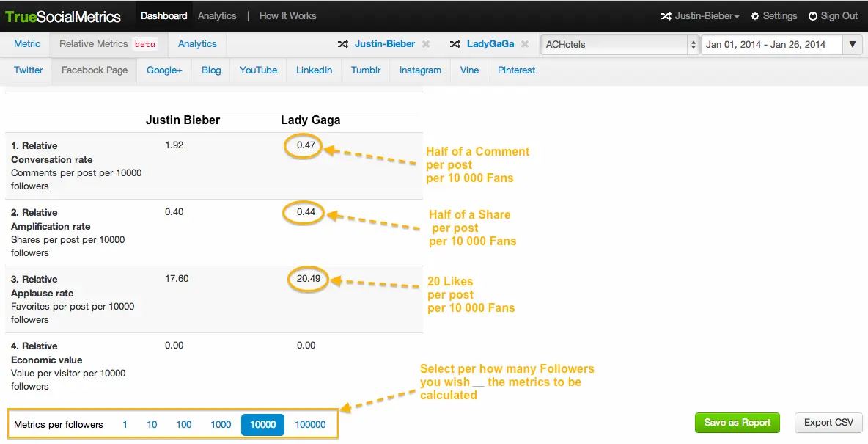The height and width of the screenshot is (444, 868).
Task: Switch to the Twitter network tab
Action: [x=29, y=70]
